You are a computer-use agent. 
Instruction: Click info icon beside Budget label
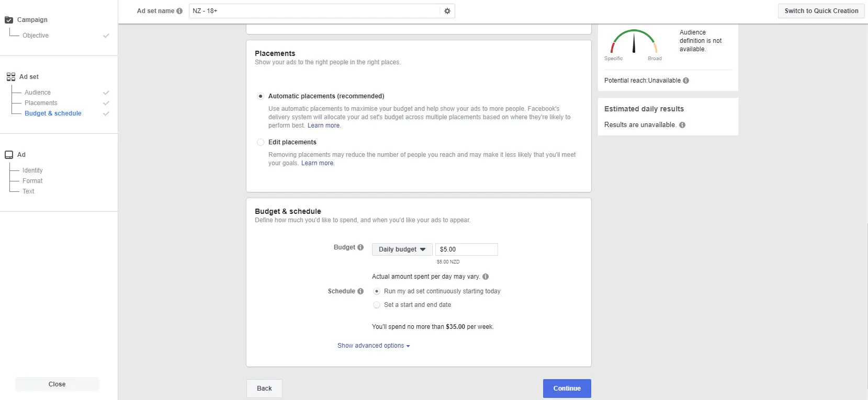(x=360, y=247)
